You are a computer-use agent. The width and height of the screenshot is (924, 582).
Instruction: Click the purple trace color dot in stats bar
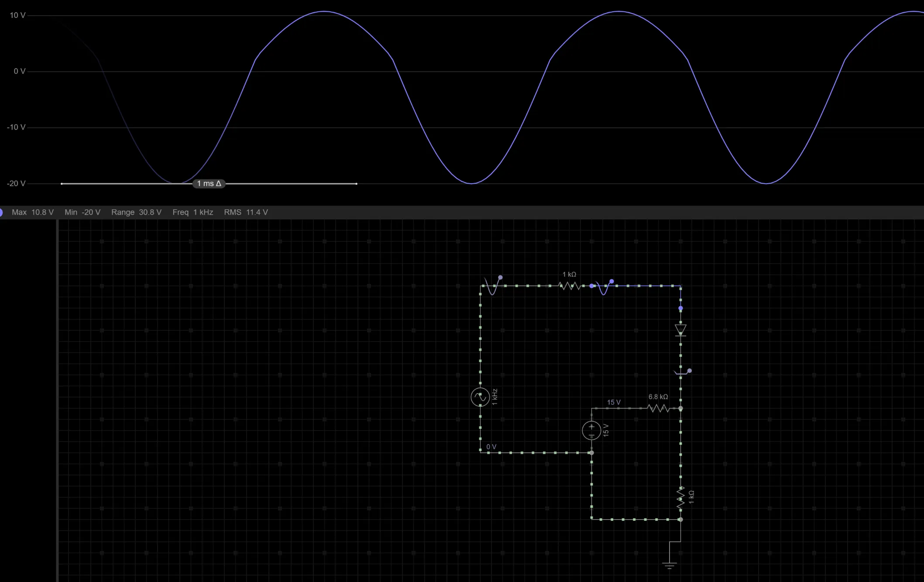1,212
